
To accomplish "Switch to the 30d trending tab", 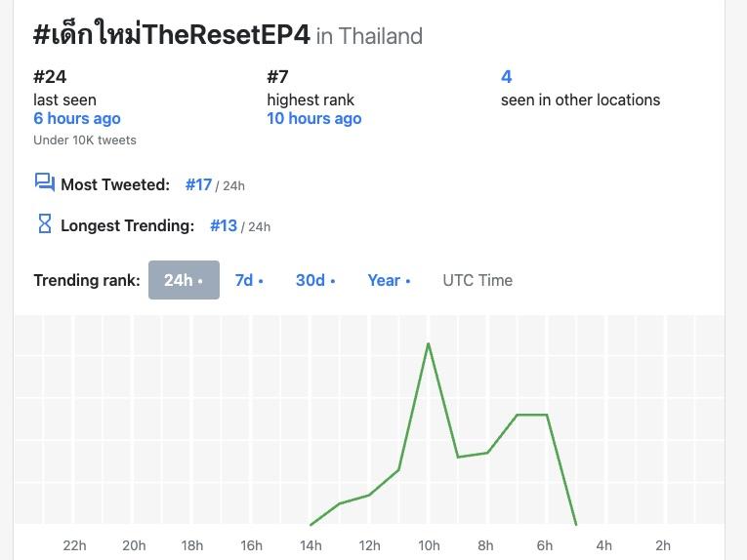I will coord(315,280).
